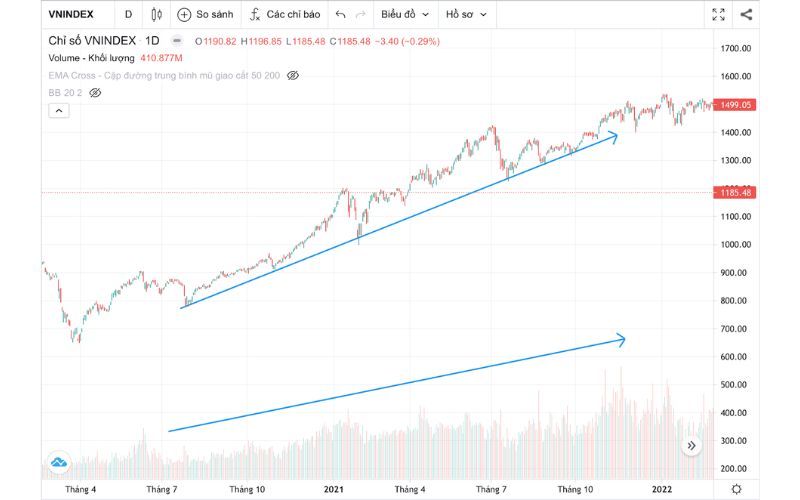
Task: Redo the last chart action
Action: click(x=362, y=15)
